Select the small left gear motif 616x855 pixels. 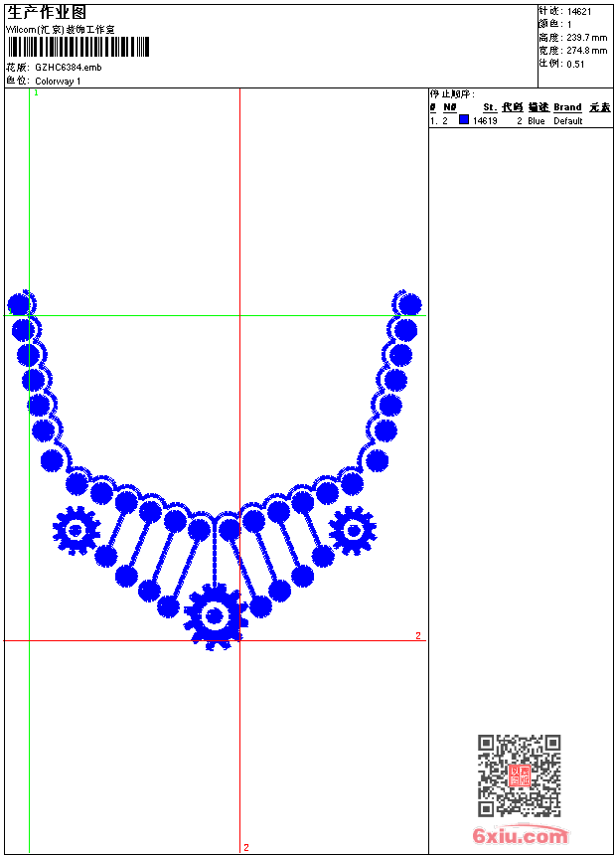coord(76,531)
